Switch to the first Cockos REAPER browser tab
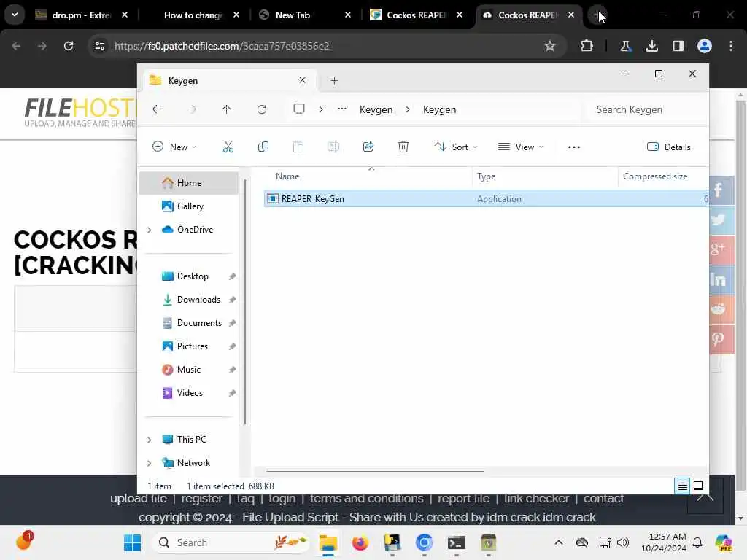Viewport: 747px width, 560px height. coord(417,15)
